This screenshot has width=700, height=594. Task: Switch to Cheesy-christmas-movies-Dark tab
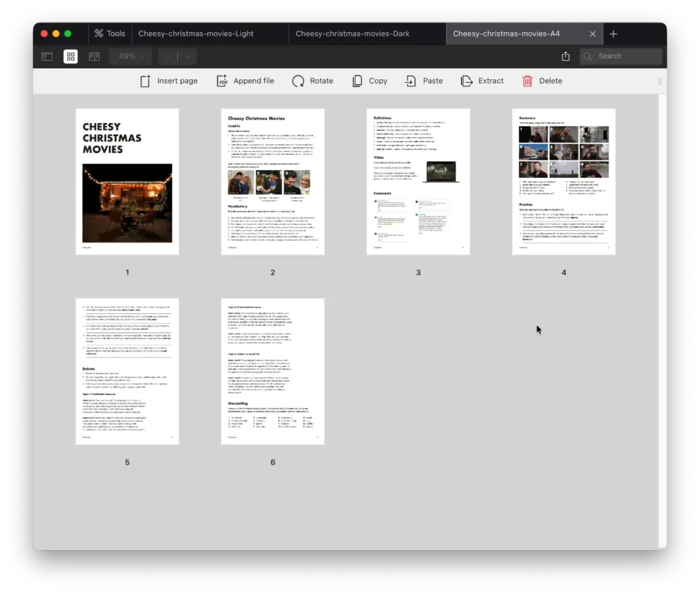click(353, 33)
